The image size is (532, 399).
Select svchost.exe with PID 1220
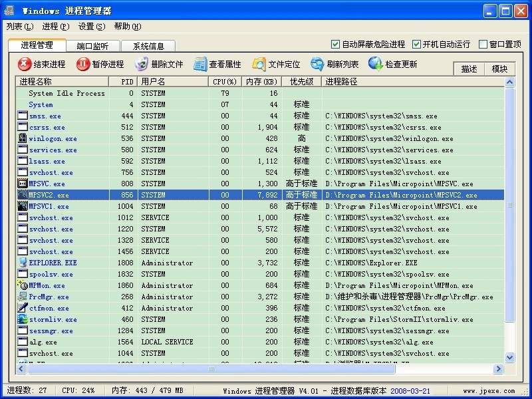click(260, 229)
